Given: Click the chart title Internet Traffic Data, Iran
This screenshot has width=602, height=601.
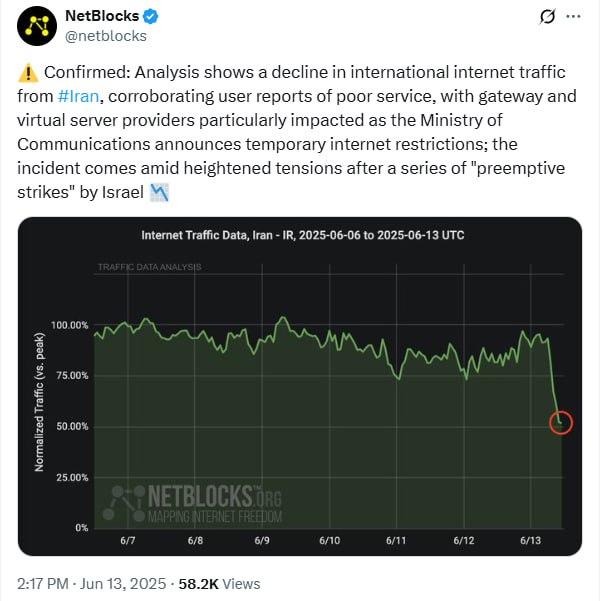Looking at the screenshot, I should coord(303,235).
